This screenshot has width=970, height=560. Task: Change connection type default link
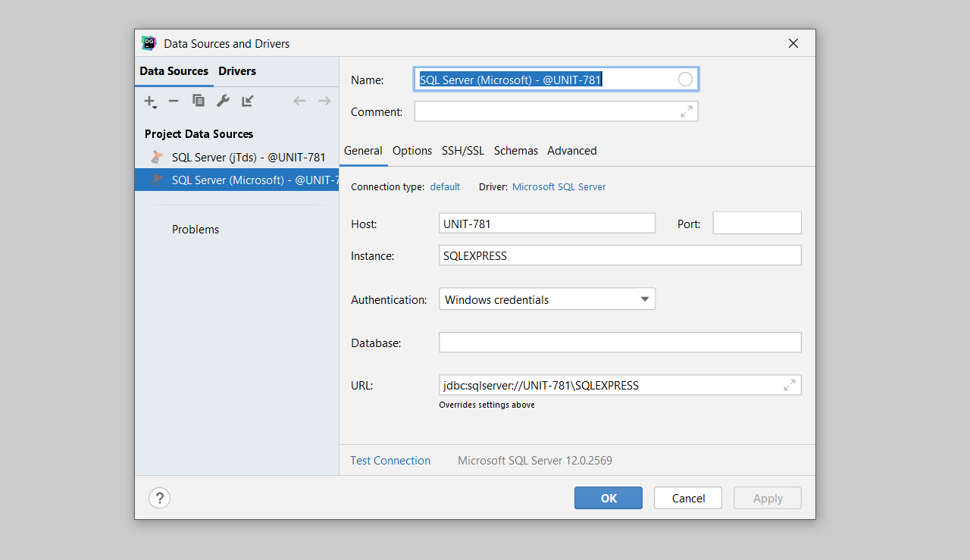(x=445, y=186)
